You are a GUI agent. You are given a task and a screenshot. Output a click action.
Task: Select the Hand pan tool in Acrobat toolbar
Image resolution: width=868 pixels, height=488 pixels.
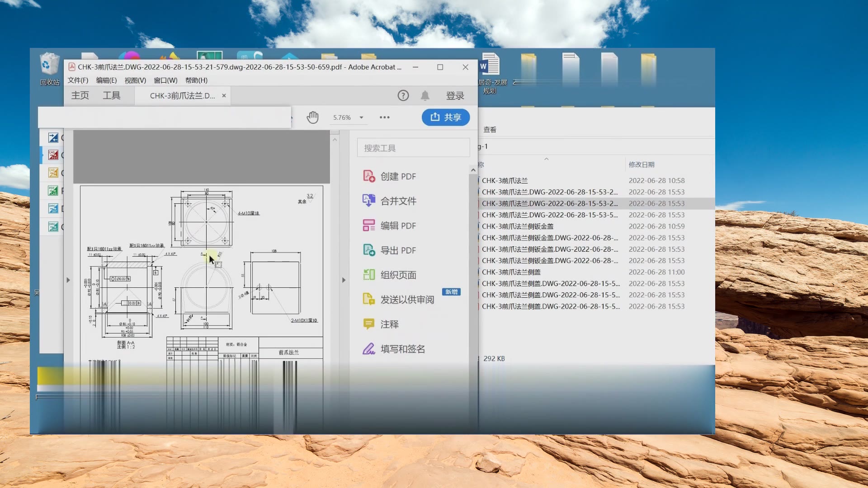[312, 117]
